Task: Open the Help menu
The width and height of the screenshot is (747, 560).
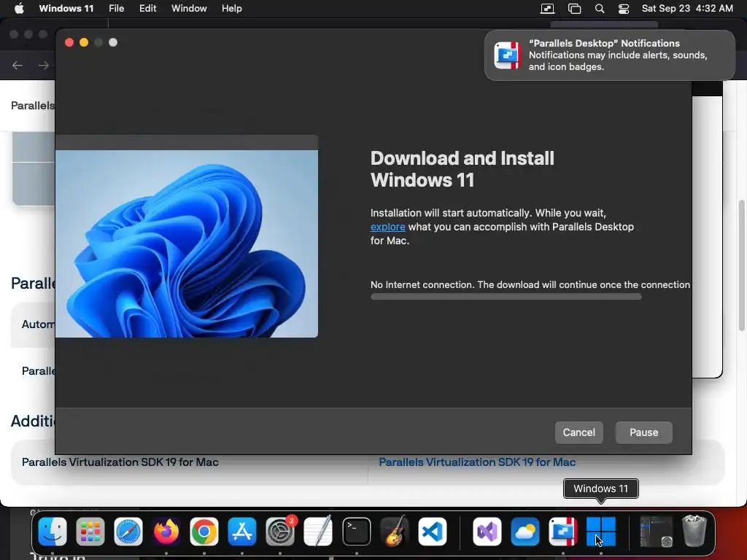Action: point(231,8)
